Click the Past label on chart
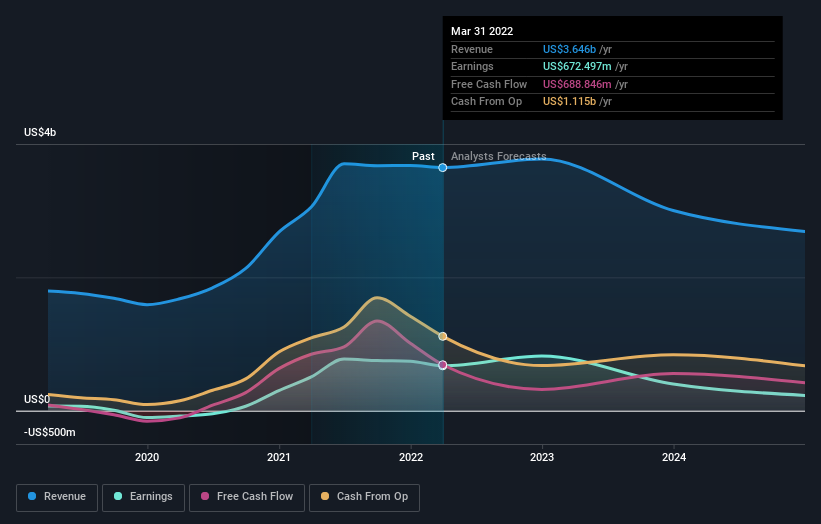 coord(423,156)
